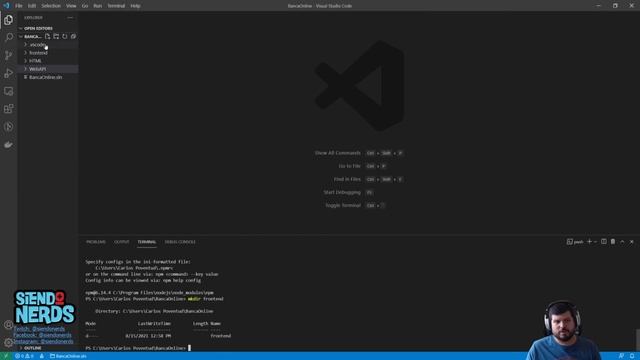The image size is (640, 360).
Task: Click 'Find in Files' text in editor
Action: pyautogui.click(x=347, y=179)
